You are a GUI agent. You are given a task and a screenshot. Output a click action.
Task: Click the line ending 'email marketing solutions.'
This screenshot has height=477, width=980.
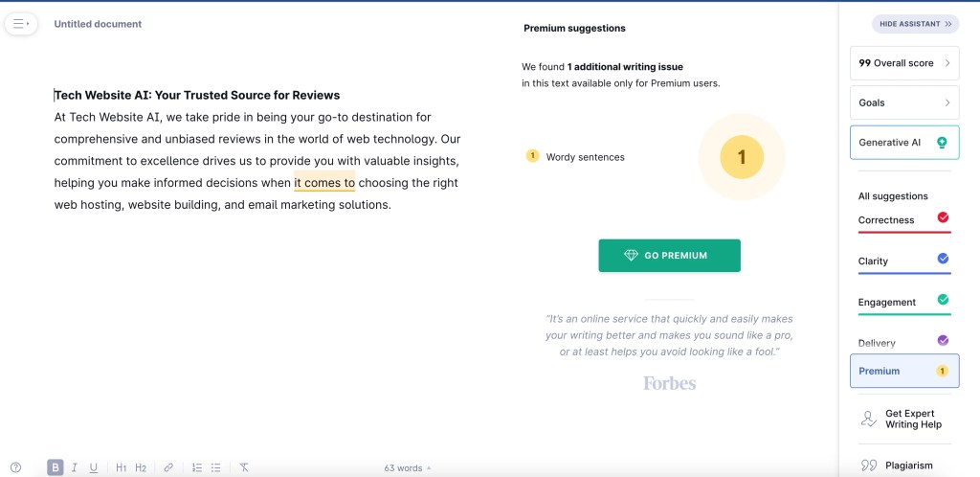tap(222, 204)
